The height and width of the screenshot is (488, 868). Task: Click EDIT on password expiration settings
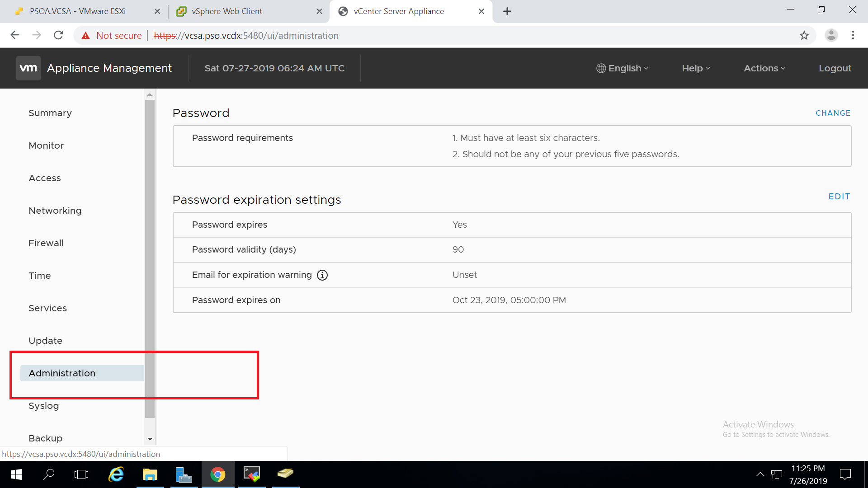839,196
